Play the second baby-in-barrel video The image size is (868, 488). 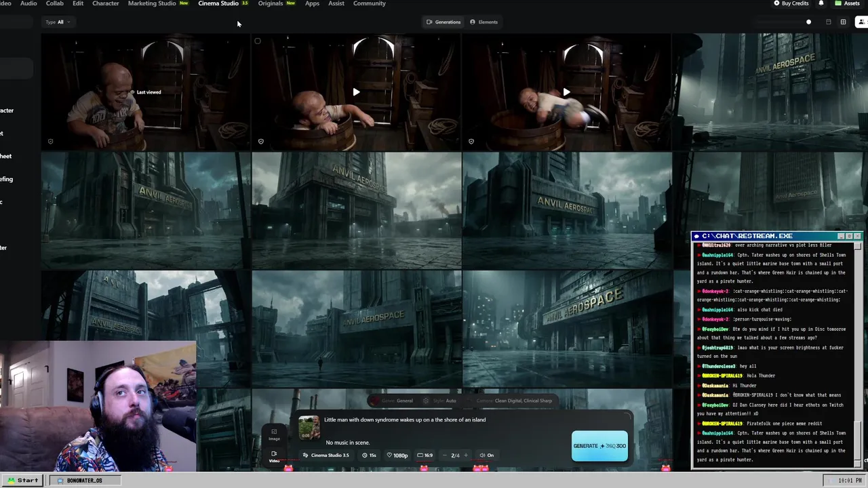point(356,91)
